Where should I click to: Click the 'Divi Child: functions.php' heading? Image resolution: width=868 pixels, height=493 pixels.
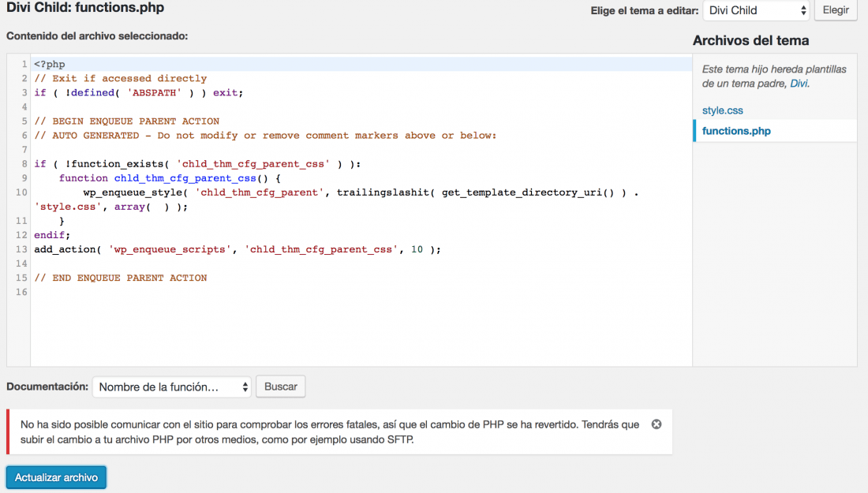click(85, 8)
